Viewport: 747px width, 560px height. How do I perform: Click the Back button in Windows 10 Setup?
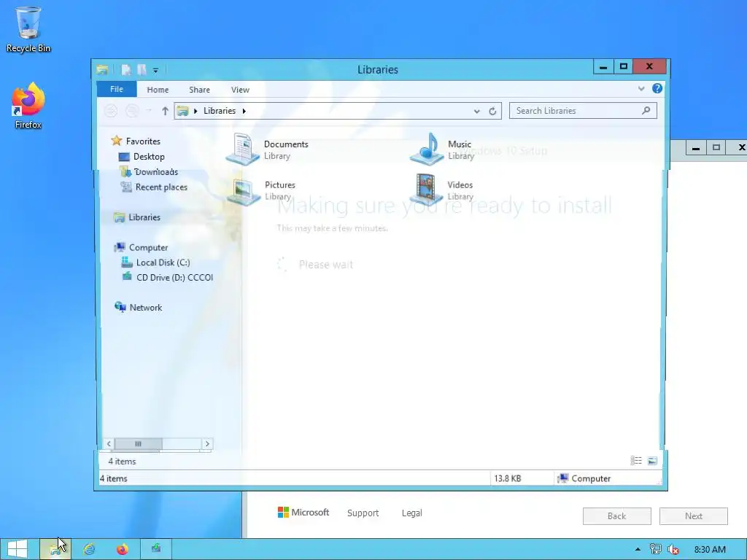pos(617,516)
